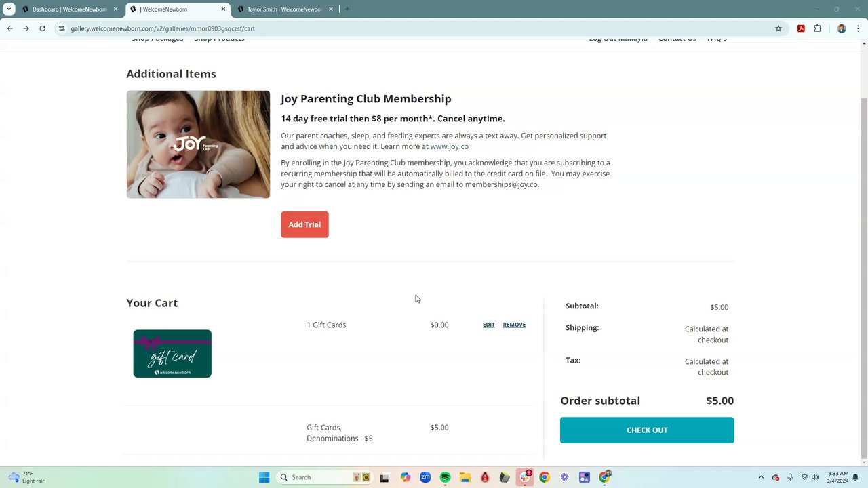This screenshot has width=868, height=488.
Task: Show hidden system tray icons
Action: point(761,477)
